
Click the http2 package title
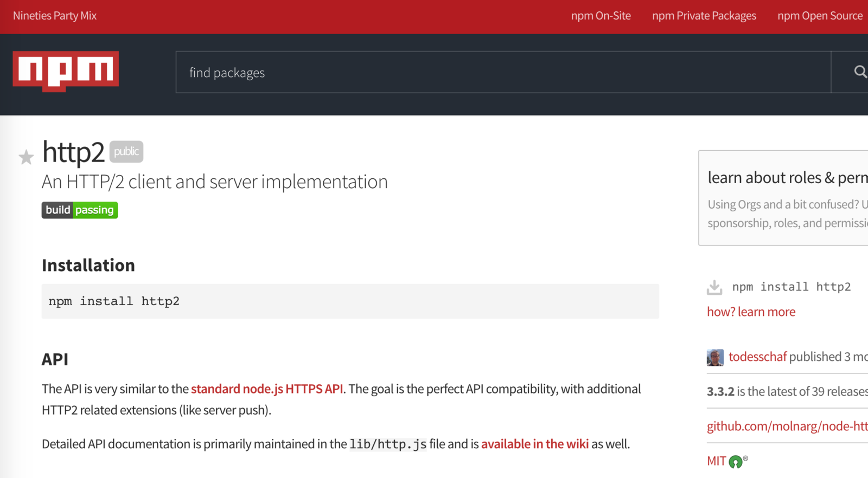[x=73, y=152]
